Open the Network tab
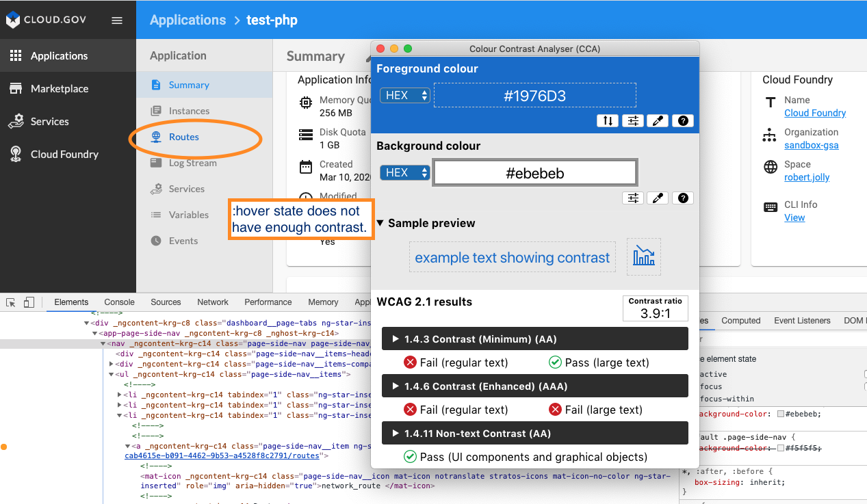 point(213,302)
